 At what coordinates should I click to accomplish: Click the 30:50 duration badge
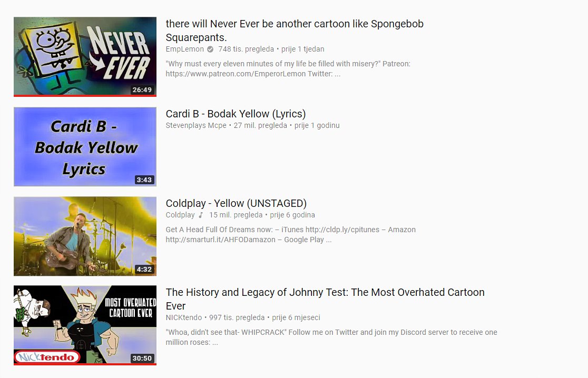point(142,358)
